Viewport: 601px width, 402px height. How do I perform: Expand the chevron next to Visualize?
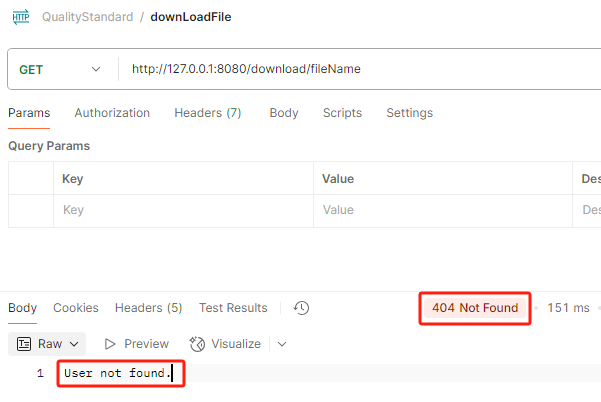[282, 344]
